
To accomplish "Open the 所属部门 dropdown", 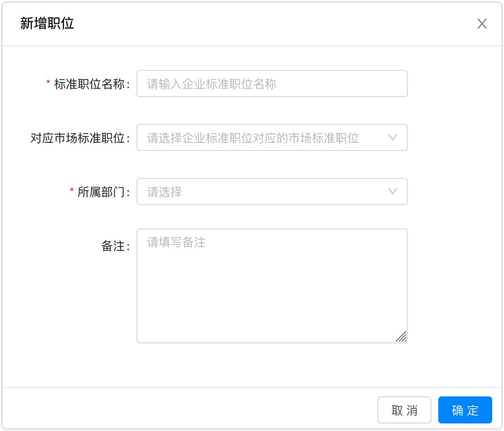I will [272, 192].
